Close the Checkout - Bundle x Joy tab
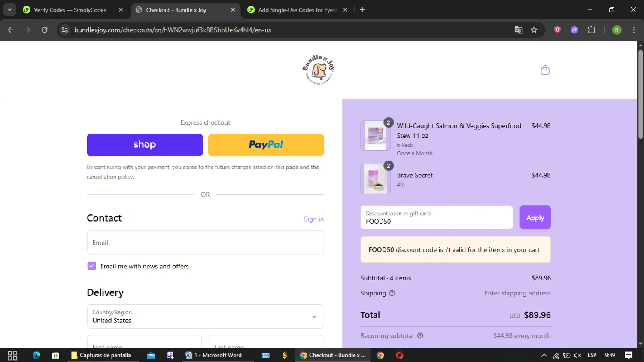Screen dimensions: 644x362 (x=233, y=10)
